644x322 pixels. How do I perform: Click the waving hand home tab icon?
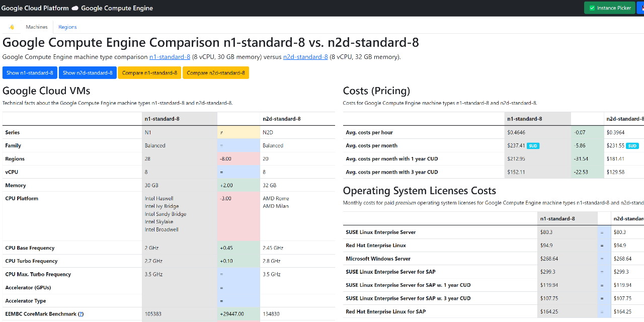pyautogui.click(x=12, y=27)
